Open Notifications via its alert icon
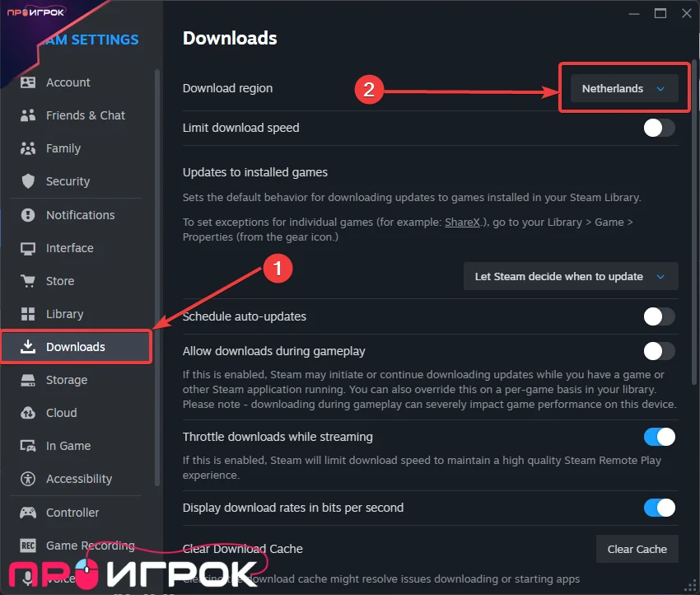The image size is (700, 595). (x=28, y=215)
